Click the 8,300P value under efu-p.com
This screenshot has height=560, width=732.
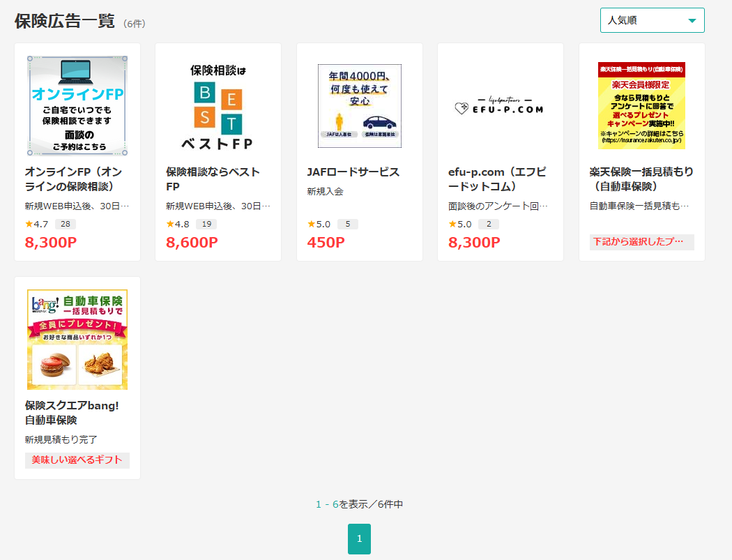(474, 243)
